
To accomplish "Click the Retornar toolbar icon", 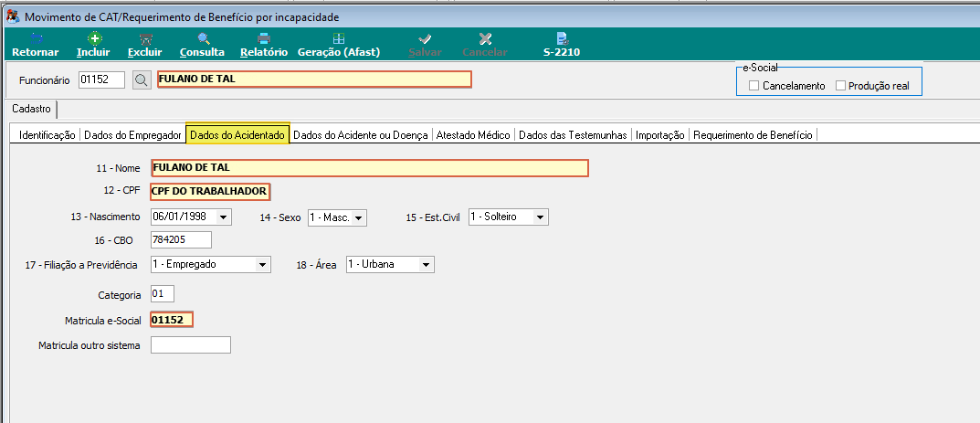I will (x=36, y=38).
